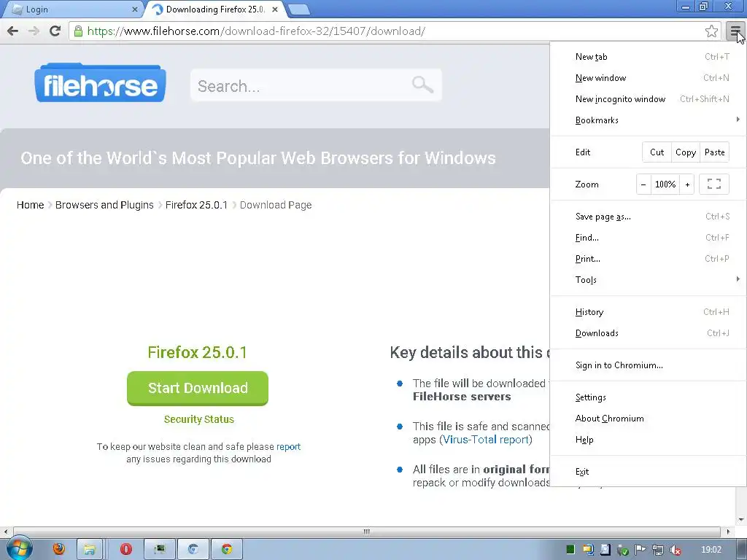The width and height of the screenshot is (747, 560).
Task: Open Windows Explorer from the taskbar
Action: 89,550
